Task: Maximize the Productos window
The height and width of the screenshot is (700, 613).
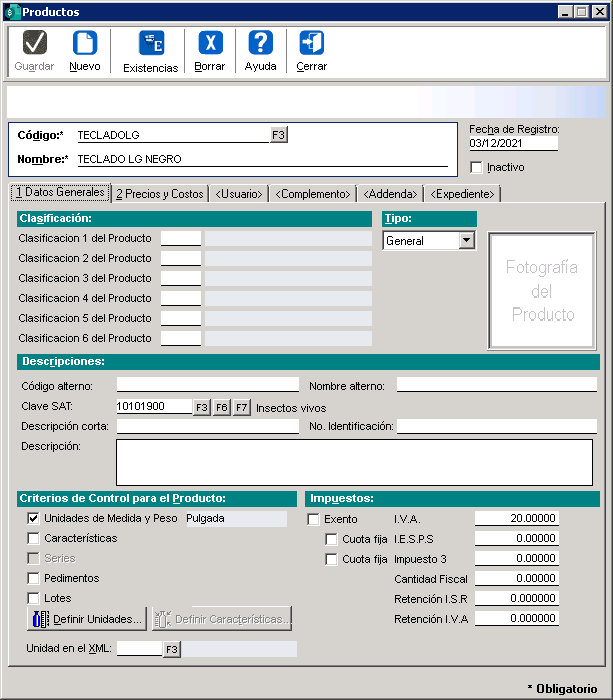Action: [582, 12]
